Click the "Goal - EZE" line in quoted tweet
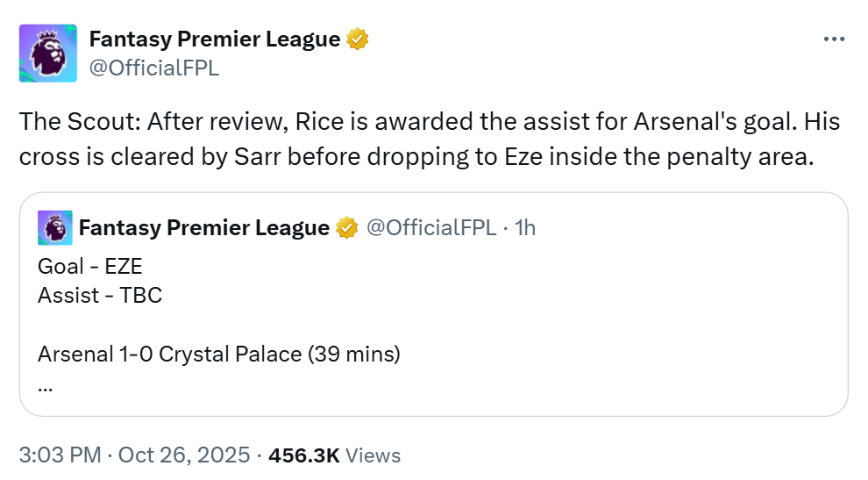This screenshot has height=480, width=868. click(89, 266)
